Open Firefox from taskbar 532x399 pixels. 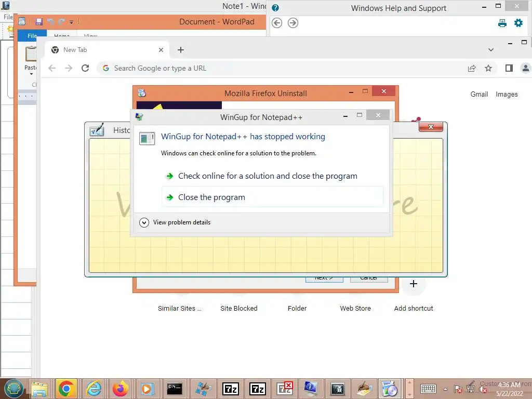click(121, 389)
